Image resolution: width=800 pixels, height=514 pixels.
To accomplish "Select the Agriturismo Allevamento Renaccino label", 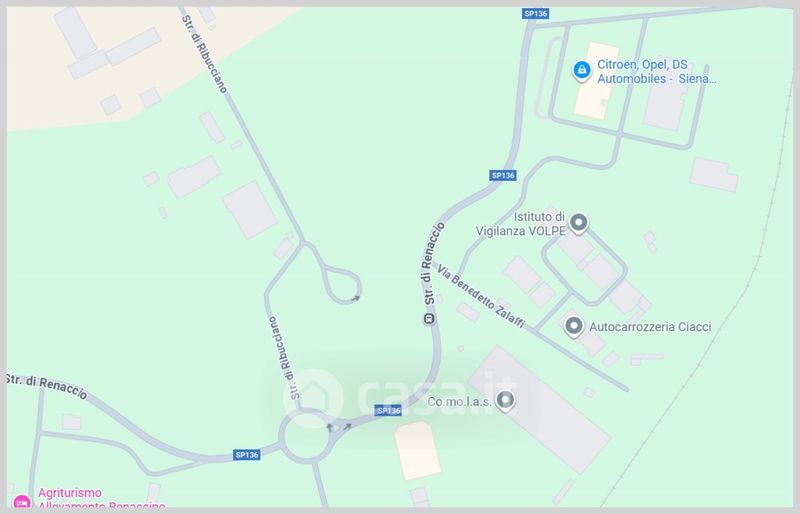I will [102, 499].
